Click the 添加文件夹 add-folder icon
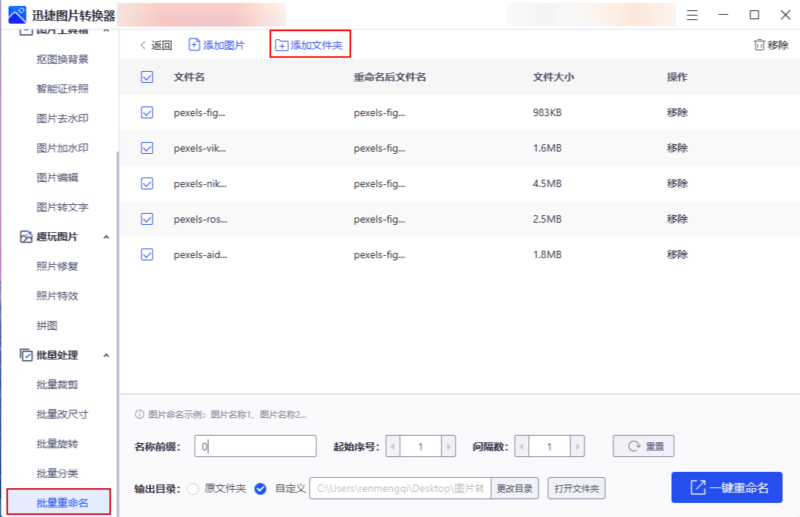The image size is (800, 517). point(281,45)
